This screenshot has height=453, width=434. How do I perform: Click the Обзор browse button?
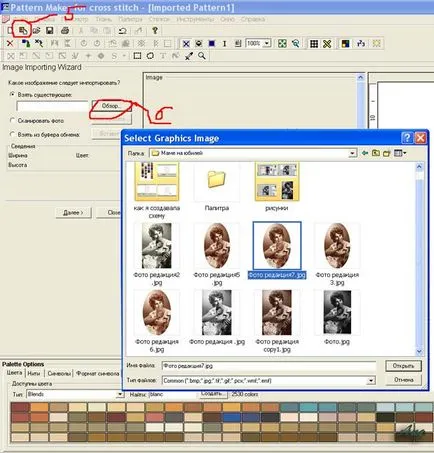111,106
